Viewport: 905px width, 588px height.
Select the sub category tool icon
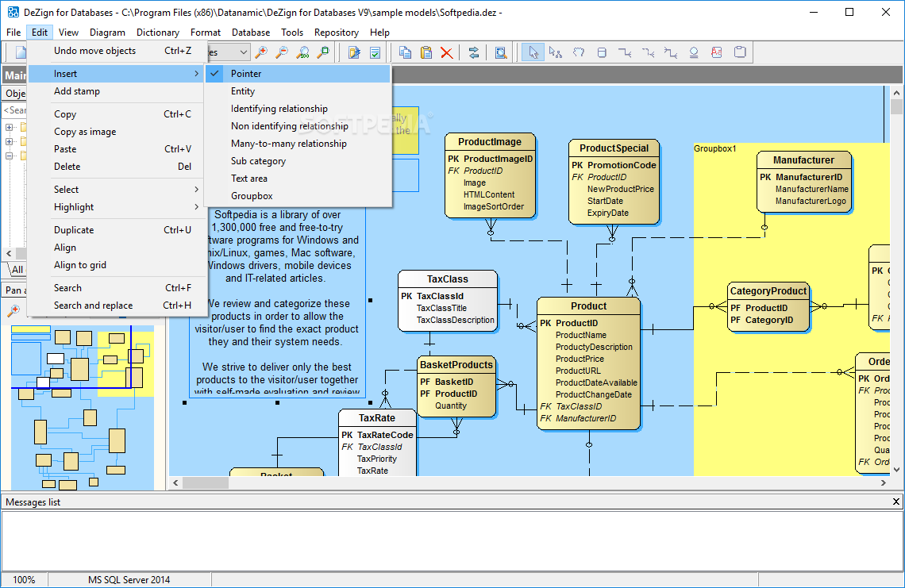(x=694, y=52)
